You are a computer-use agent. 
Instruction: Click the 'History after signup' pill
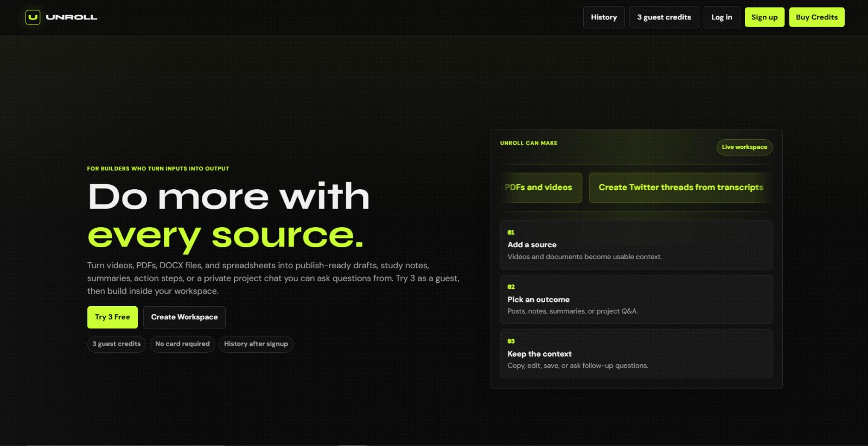pos(256,344)
